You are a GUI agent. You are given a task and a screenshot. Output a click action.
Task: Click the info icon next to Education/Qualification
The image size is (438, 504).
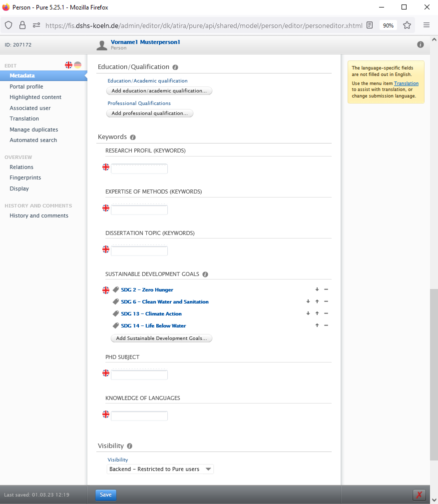(x=175, y=67)
